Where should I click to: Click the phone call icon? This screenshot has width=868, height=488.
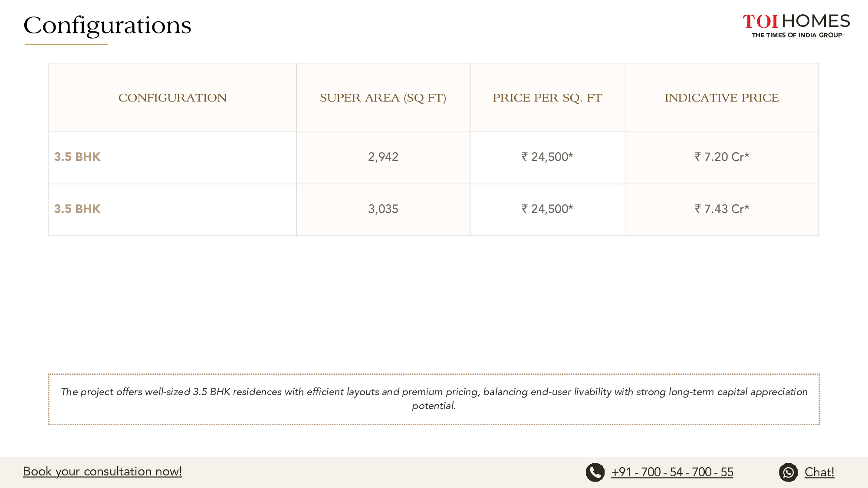coord(595,472)
